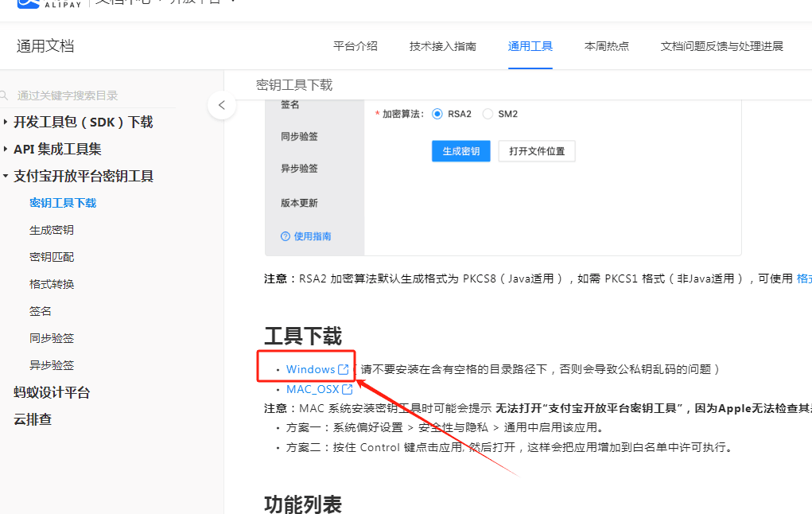Switch to the 平台介绍 tab
812x514 pixels.
coord(355,46)
